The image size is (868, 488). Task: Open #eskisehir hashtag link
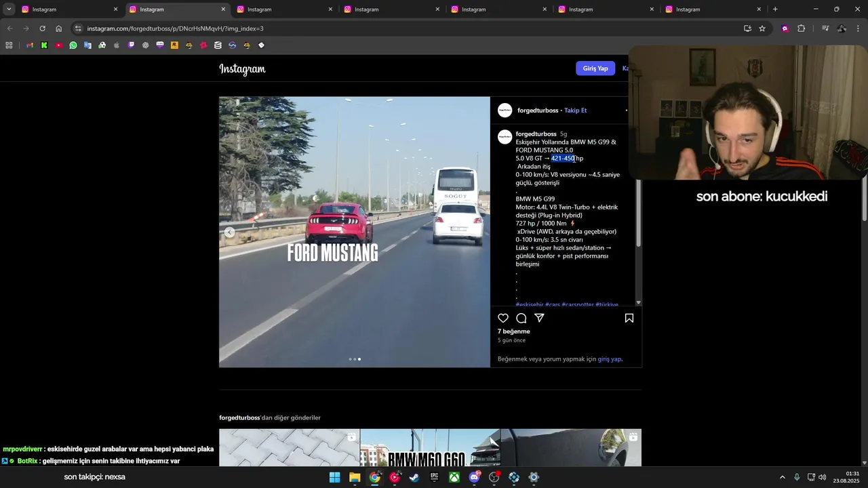tap(530, 304)
